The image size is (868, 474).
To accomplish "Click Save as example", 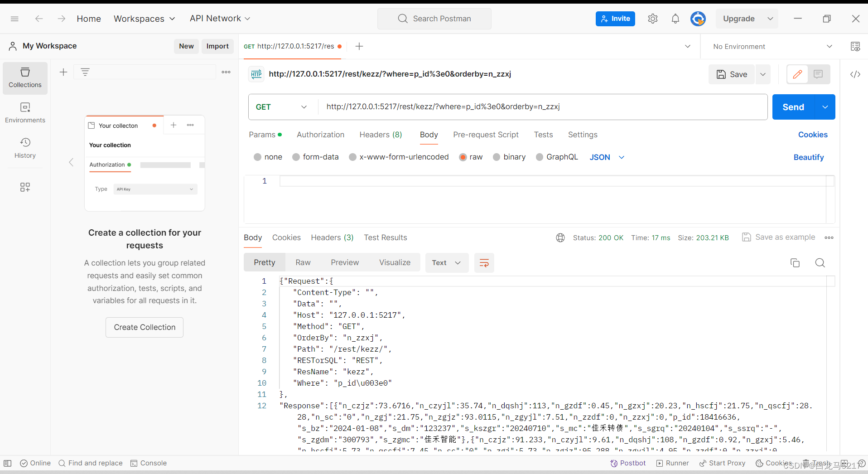I will (779, 237).
